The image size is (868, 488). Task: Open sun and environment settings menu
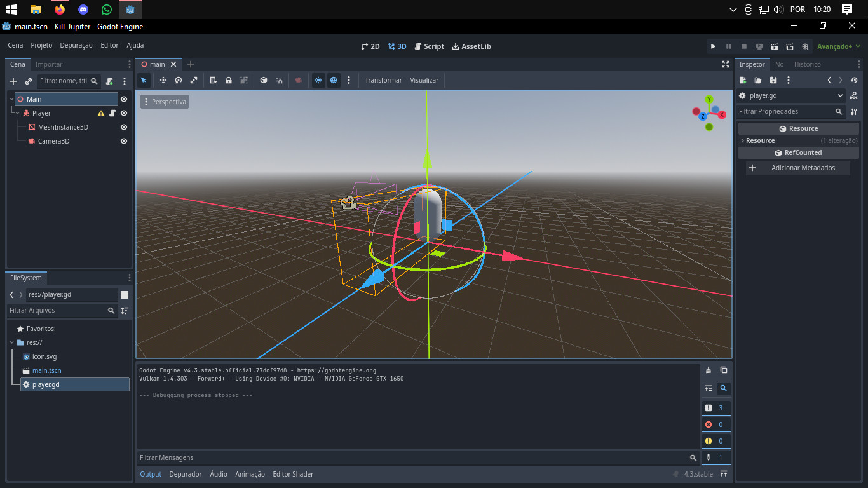point(349,80)
